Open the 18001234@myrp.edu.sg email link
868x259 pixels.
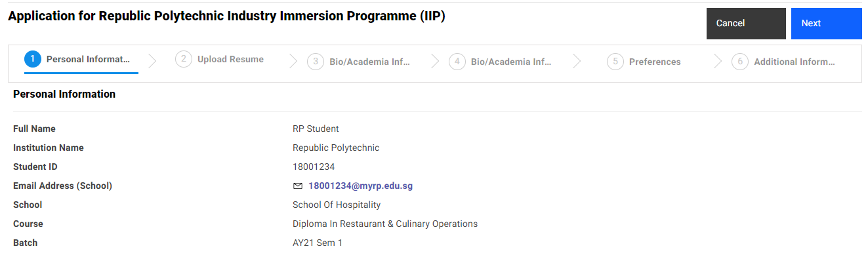[360, 186]
